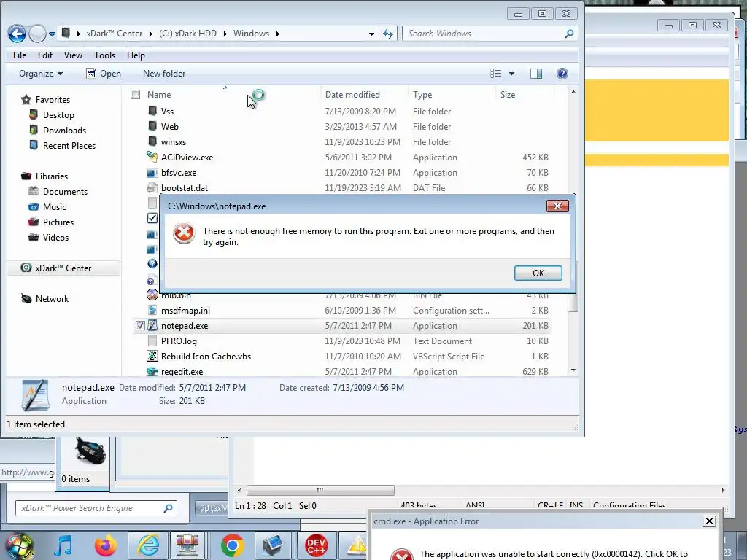Click the change view icon

click(496, 74)
